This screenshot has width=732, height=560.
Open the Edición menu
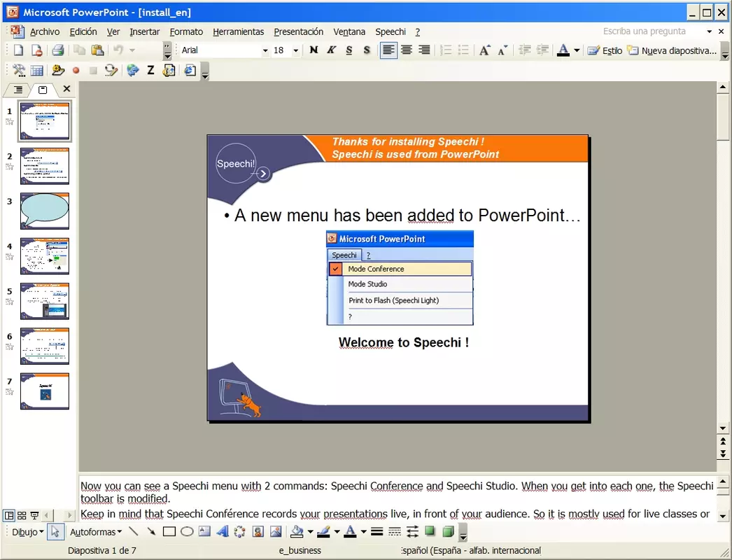click(x=83, y=31)
